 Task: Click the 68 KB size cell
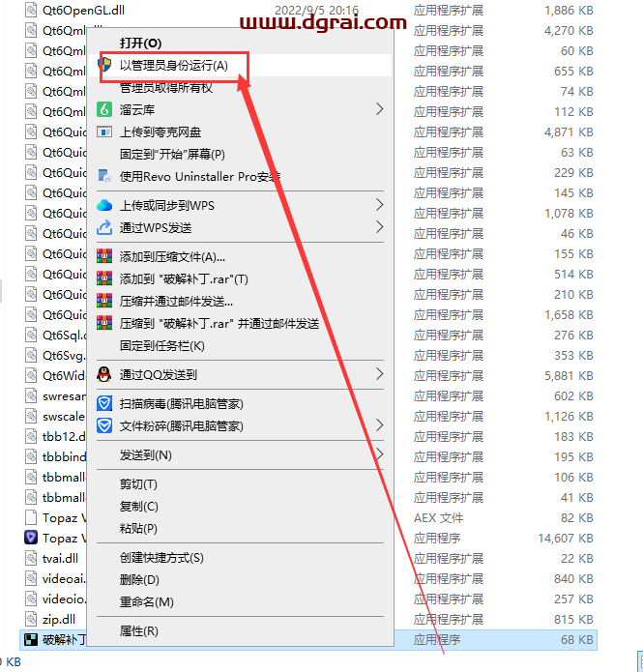click(x=577, y=639)
